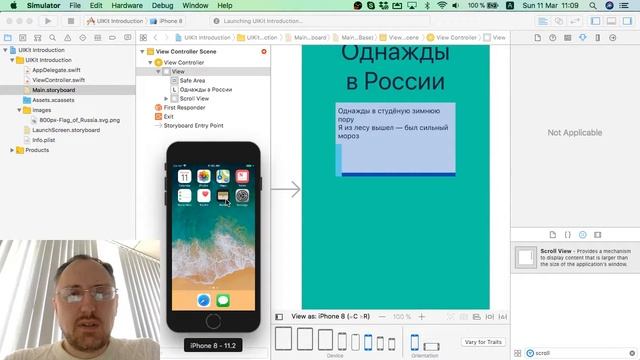
Task: Click the scroll filter input field
Action: click(x=581, y=353)
